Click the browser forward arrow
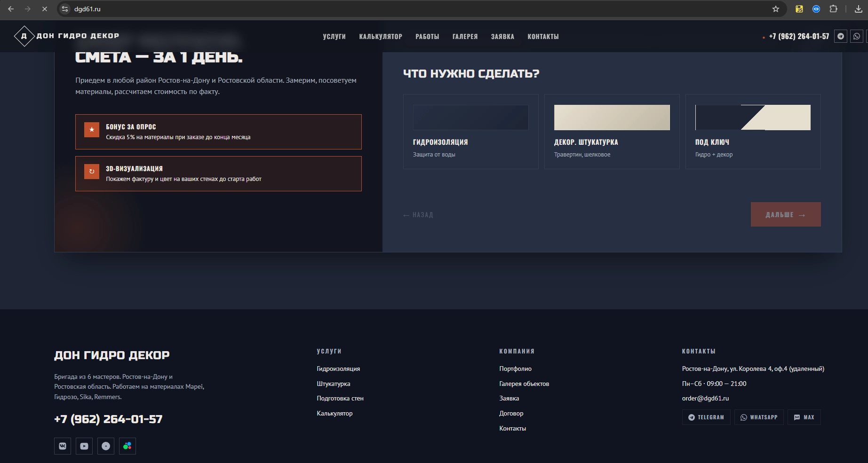Image resolution: width=868 pixels, height=463 pixels. coord(28,9)
